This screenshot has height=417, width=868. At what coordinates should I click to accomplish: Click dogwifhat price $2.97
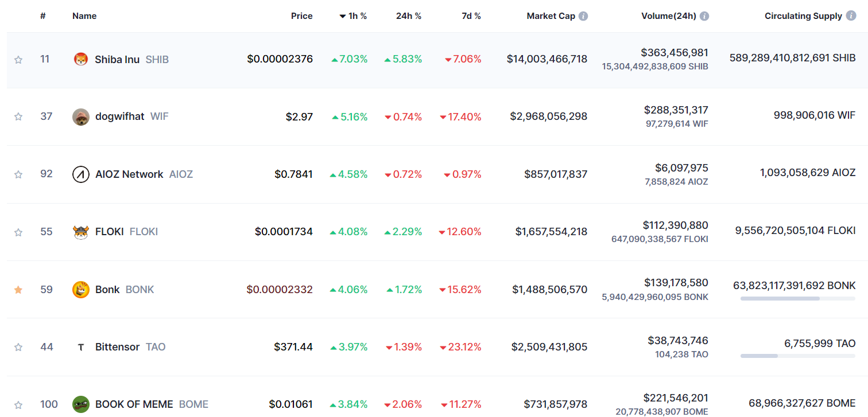(299, 117)
